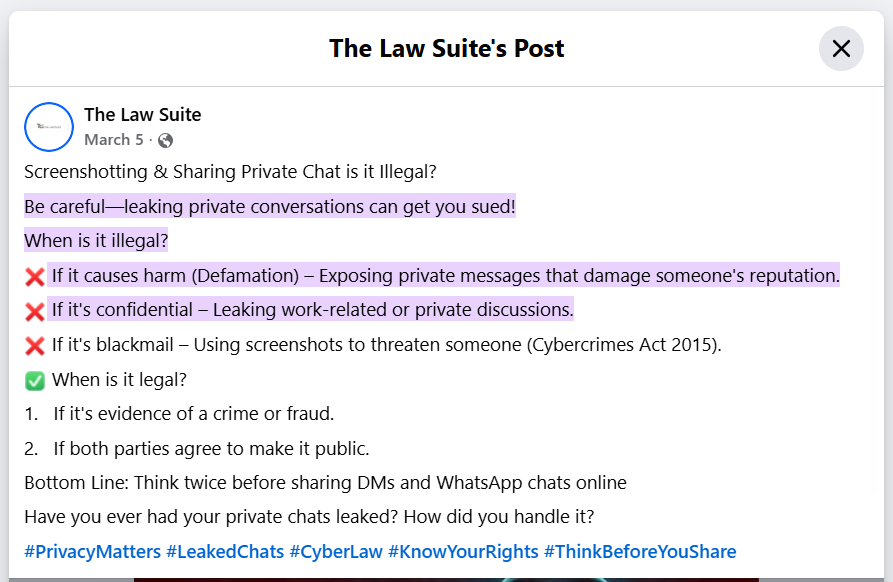Close The Law Suite's Post dialog
This screenshot has height=582, width=893.
point(841,48)
